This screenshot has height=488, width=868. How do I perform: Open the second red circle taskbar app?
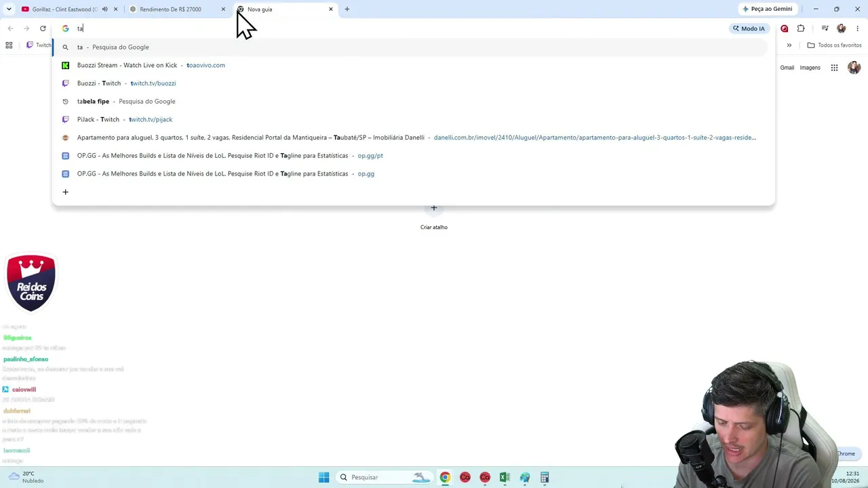point(485,477)
